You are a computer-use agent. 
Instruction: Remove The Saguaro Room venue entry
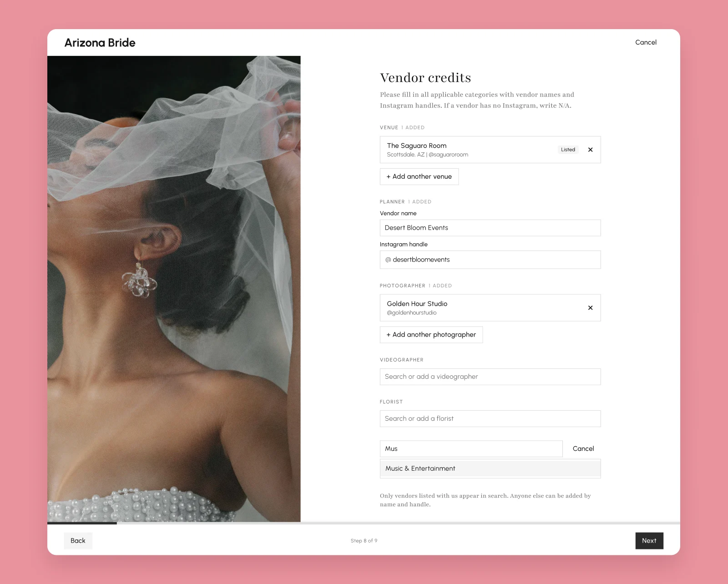coord(590,150)
